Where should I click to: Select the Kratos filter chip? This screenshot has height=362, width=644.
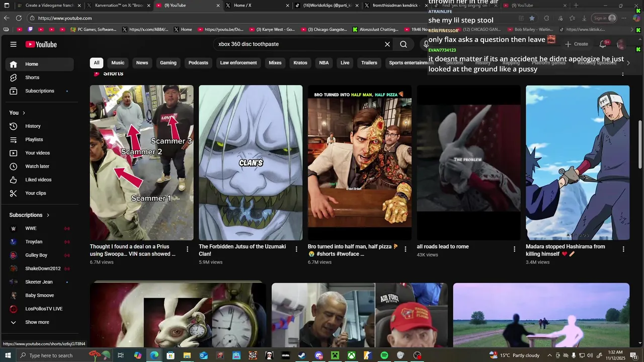300,63
